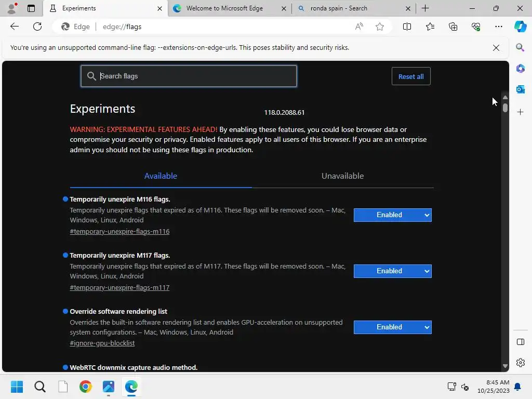The image size is (532, 399).
Task: Click the page scrollbar thumb
Action: [x=505, y=108]
